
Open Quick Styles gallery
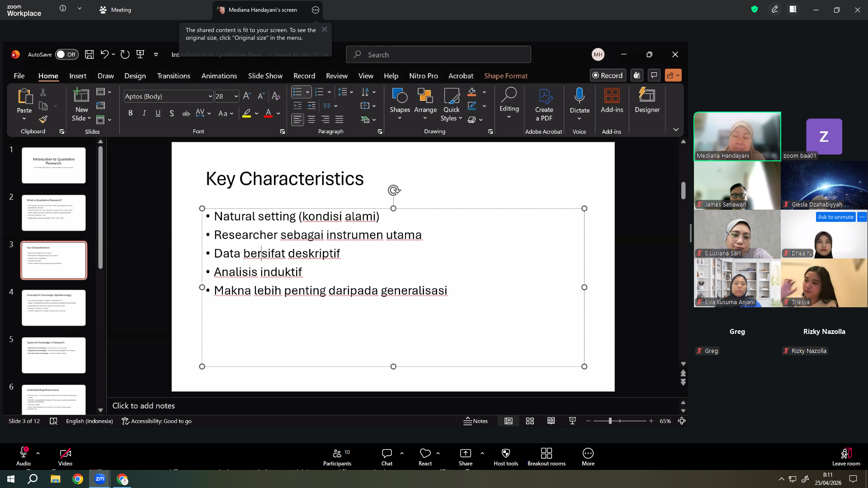coord(451,104)
